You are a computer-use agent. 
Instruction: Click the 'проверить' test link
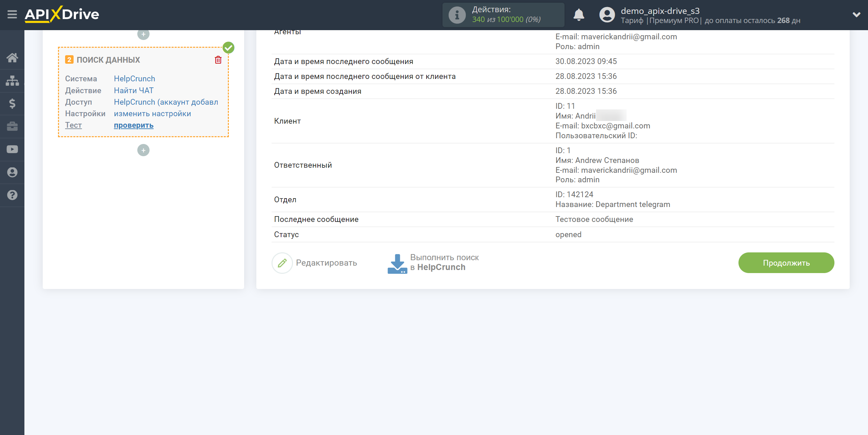point(134,125)
